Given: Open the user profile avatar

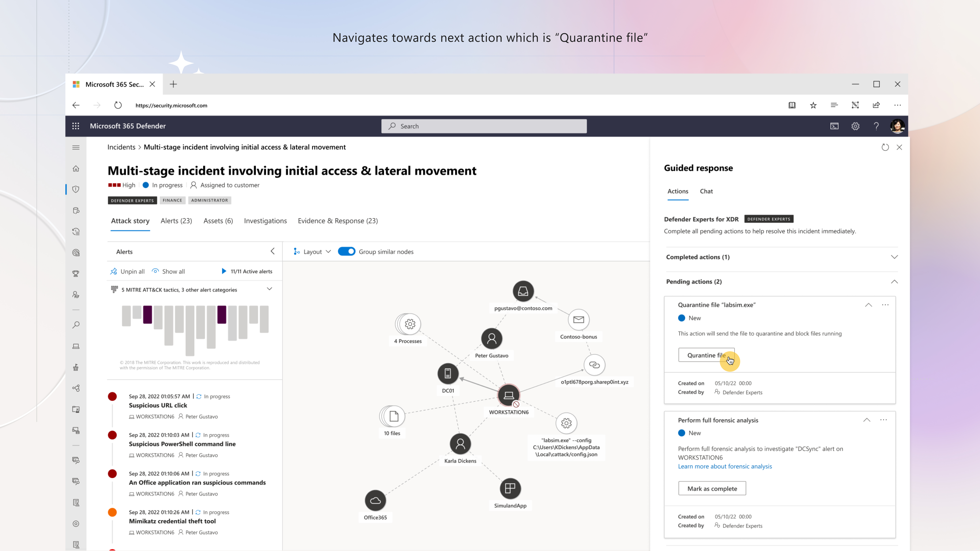Looking at the screenshot, I should tap(897, 126).
